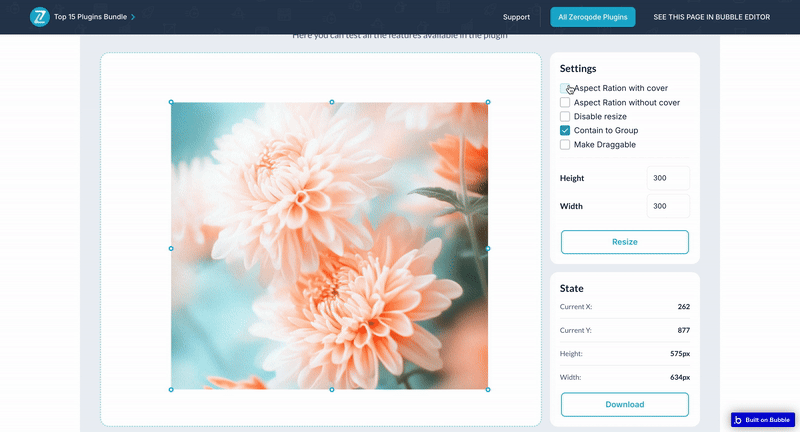The height and width of the screenshot is (432, 800).
Task: Toggle the Make Draggable checkbox
Action: pyautogui.click(x=565, y=145)
